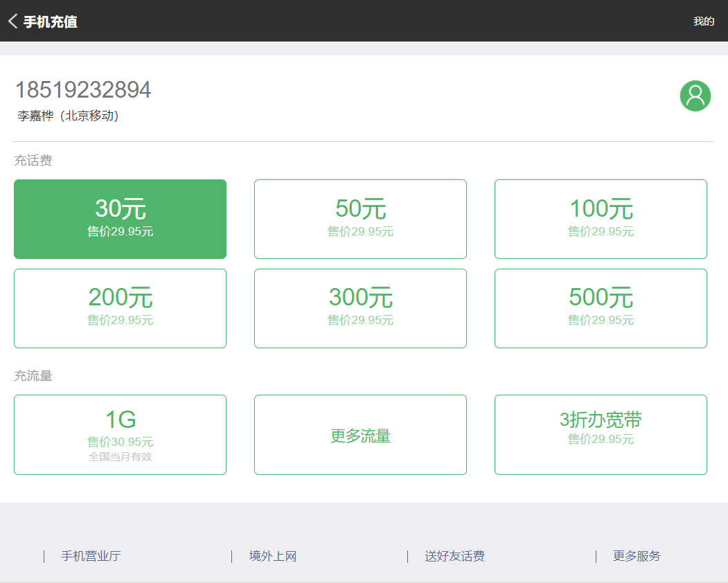The width and height of the screenshot is (728, 583).
Task: Choose the 50元 recharge amount
Action: coord(360,219)
